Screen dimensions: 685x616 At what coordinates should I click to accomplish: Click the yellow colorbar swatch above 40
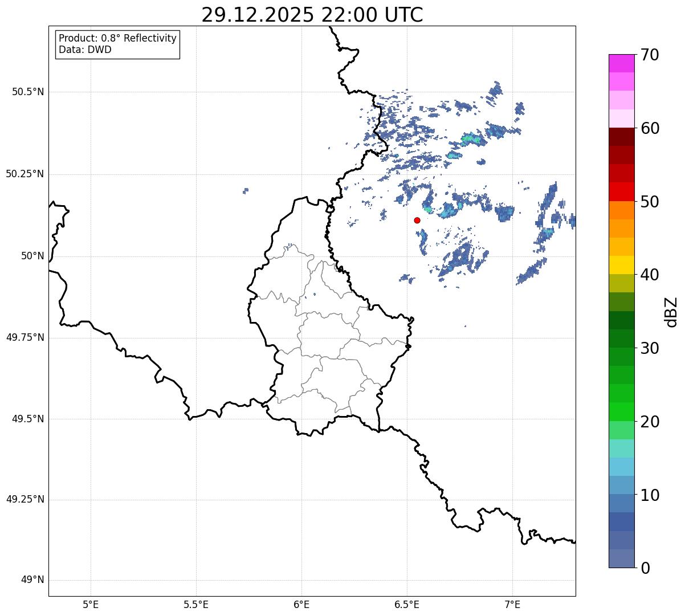(622, 265)
